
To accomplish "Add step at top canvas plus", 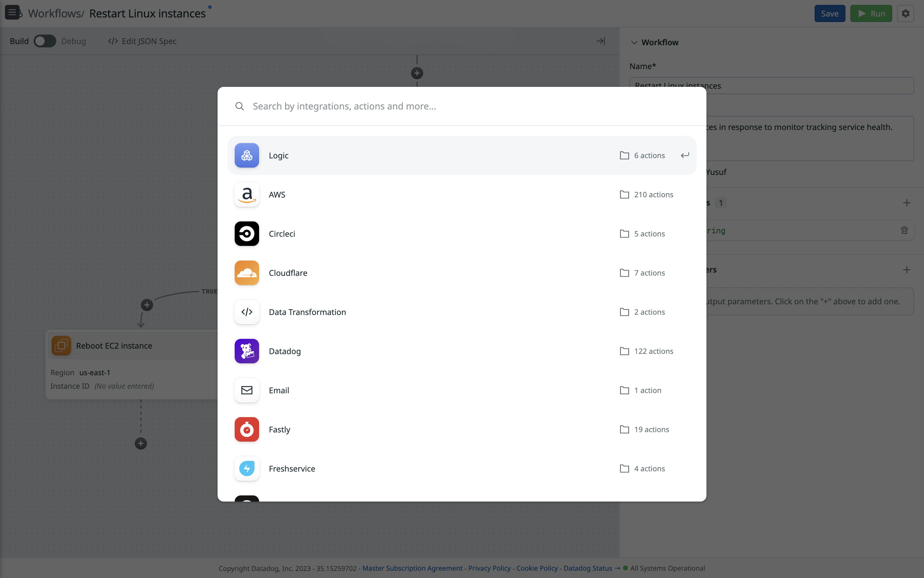I will (417, 73).
